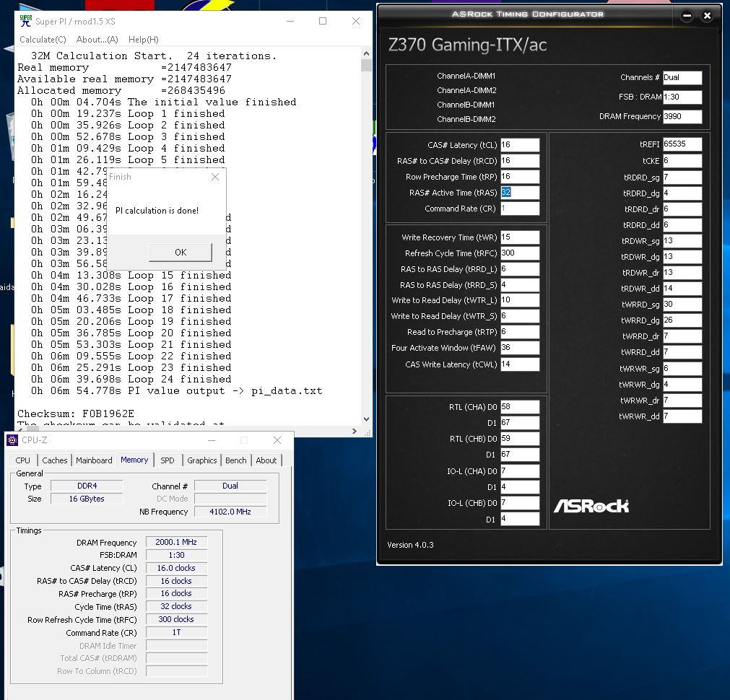The width and height of the screenshot is (730, 700).
Task: Click the IO-L (CHA) D0 field
Action: (520, 471)
